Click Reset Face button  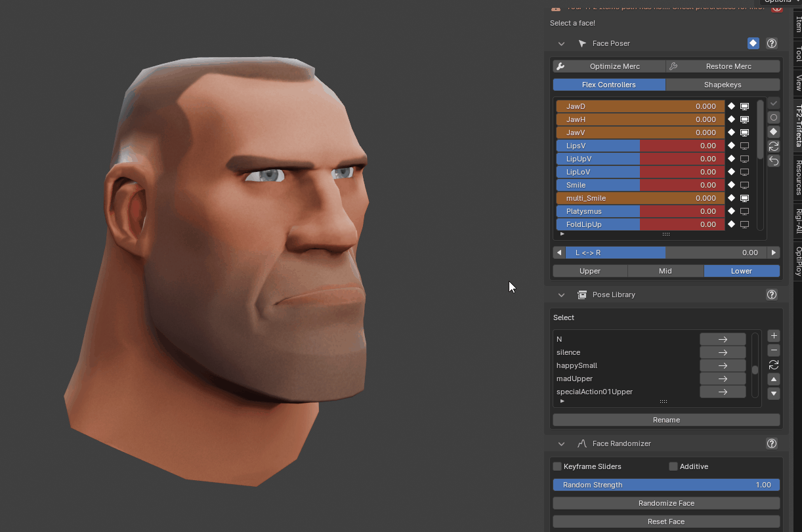pyautogui.click(x=666, y=522)
